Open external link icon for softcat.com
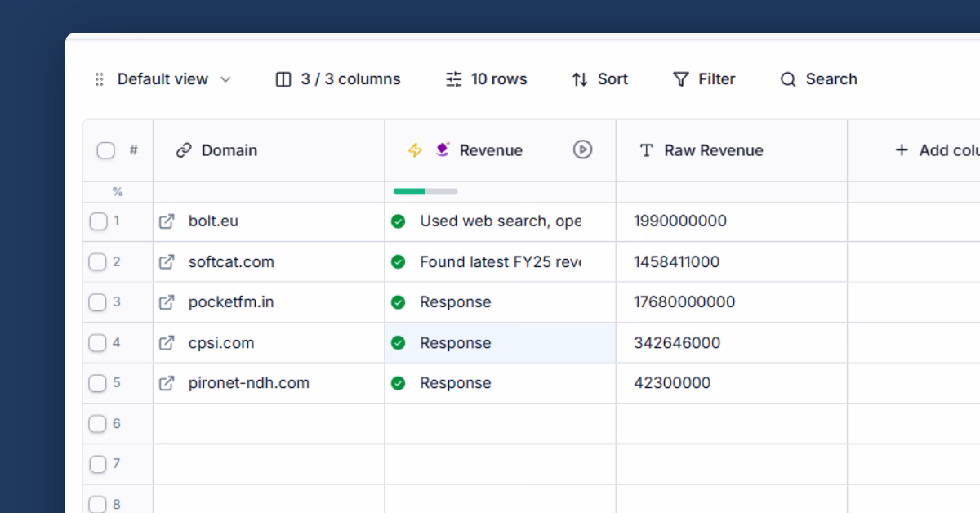 (167, 262)
